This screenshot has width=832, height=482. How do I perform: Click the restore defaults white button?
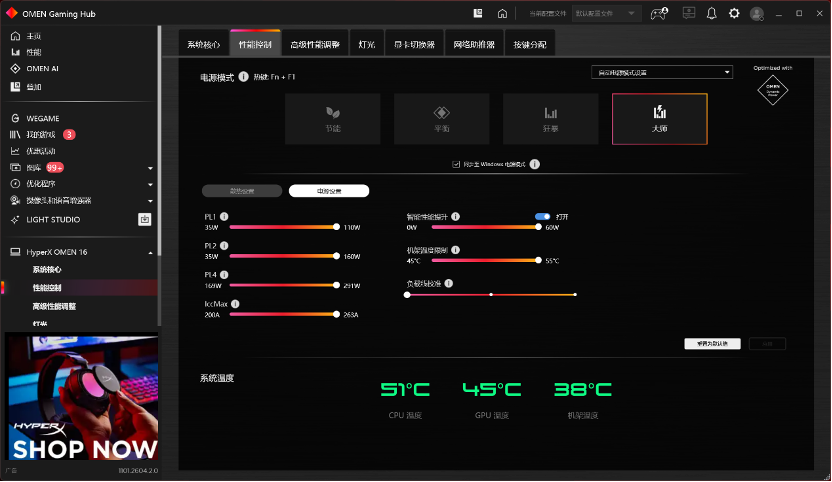pos(712,343)
